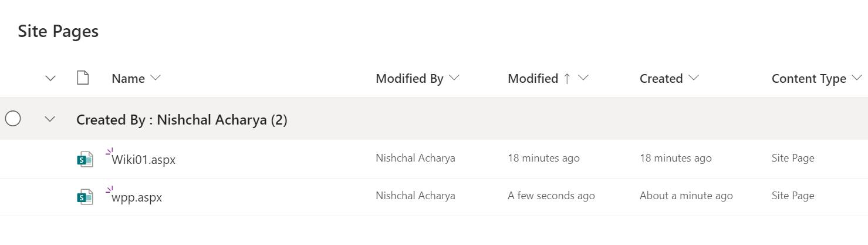
Task: Click the SharePoint page icon for wpp.aspx
Action: 85,197
